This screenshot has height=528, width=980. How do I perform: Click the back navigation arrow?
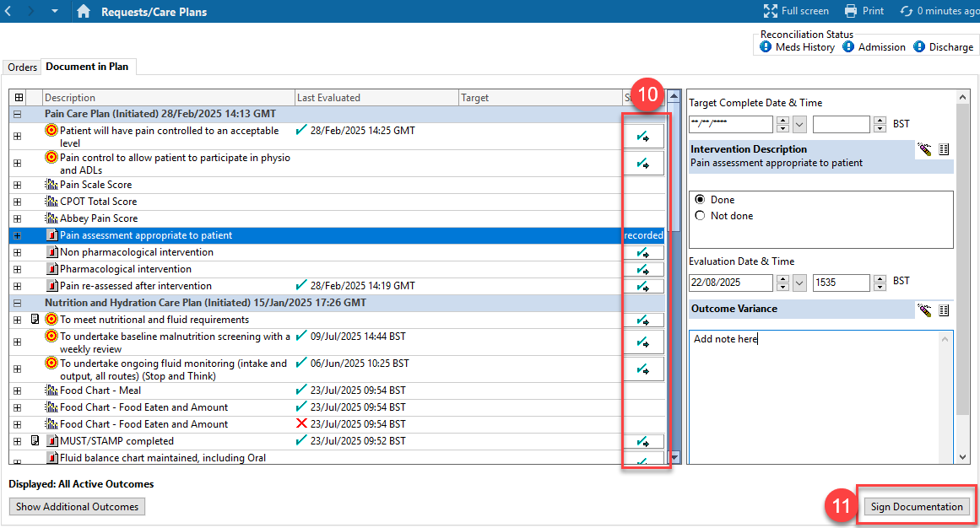(x=8, y=11)
